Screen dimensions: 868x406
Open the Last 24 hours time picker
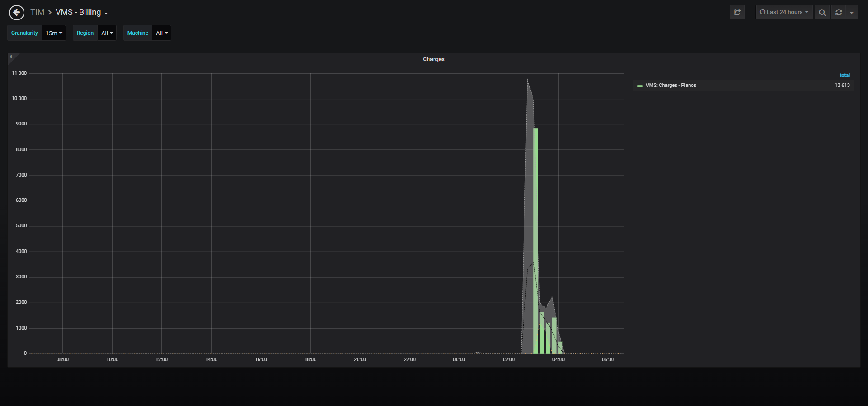pyautogui.click(x=784, y=12)
